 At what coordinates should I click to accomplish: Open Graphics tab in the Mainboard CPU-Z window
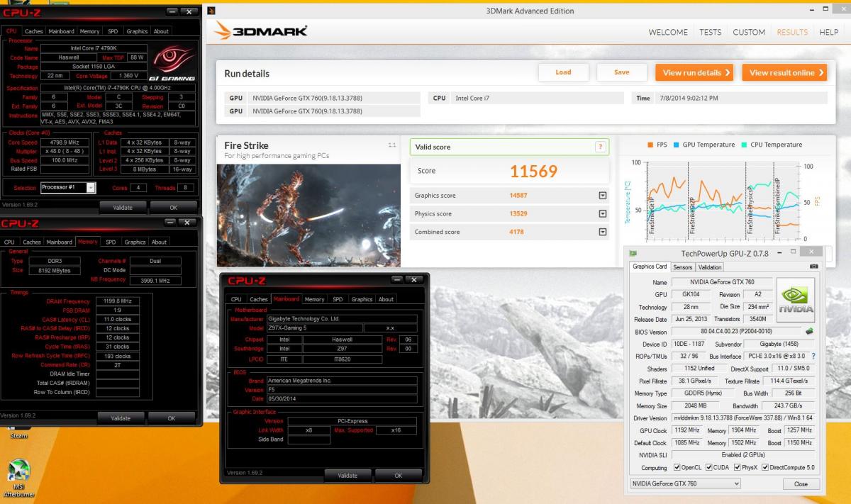362,299
